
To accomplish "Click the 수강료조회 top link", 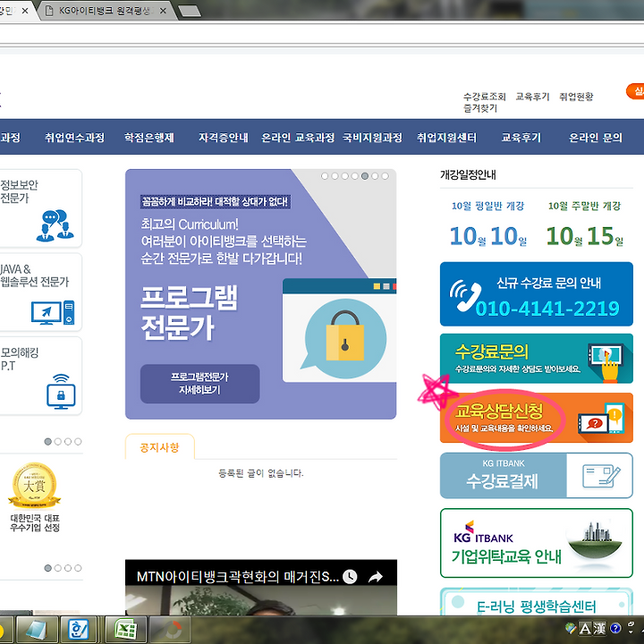I will click(x=485, y=97).
